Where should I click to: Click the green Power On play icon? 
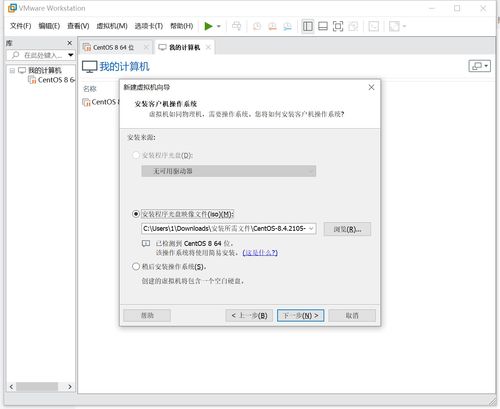[x=208, y=26]
